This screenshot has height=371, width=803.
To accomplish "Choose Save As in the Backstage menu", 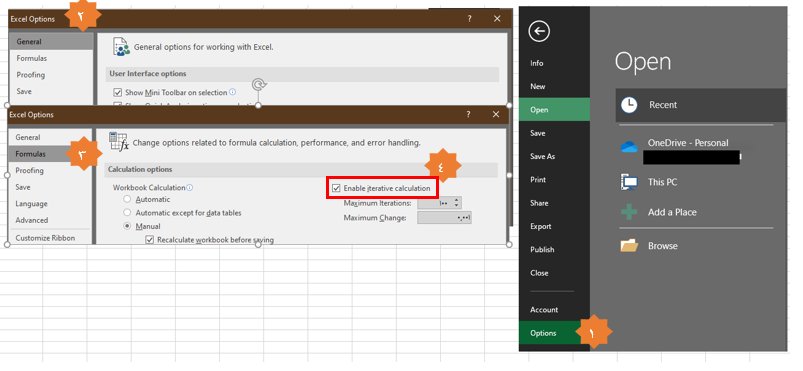I will 542,156.
